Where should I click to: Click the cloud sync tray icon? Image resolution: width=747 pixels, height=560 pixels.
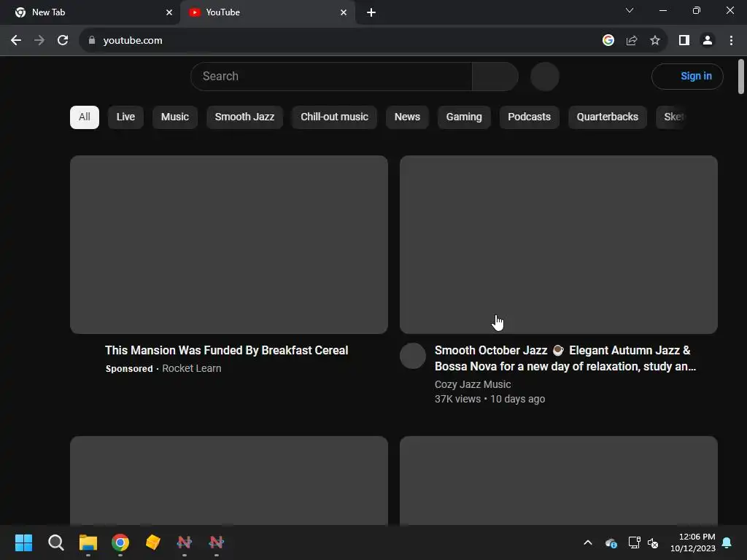[x=611, y=542]
